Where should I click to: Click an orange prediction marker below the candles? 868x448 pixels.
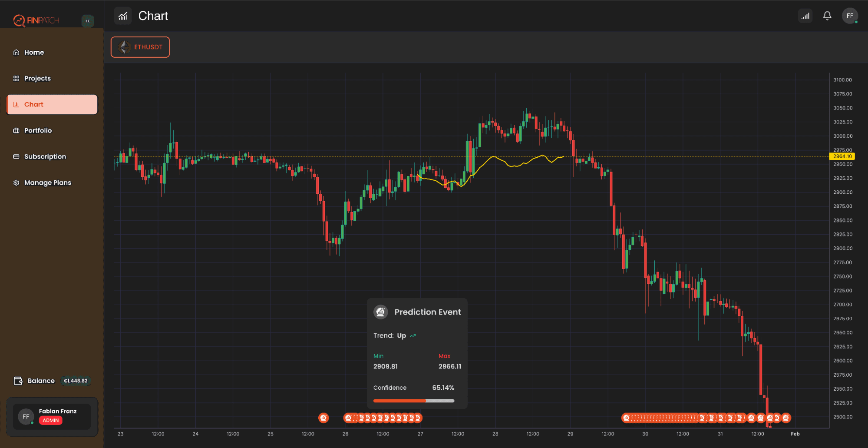[x=323, y=418]
